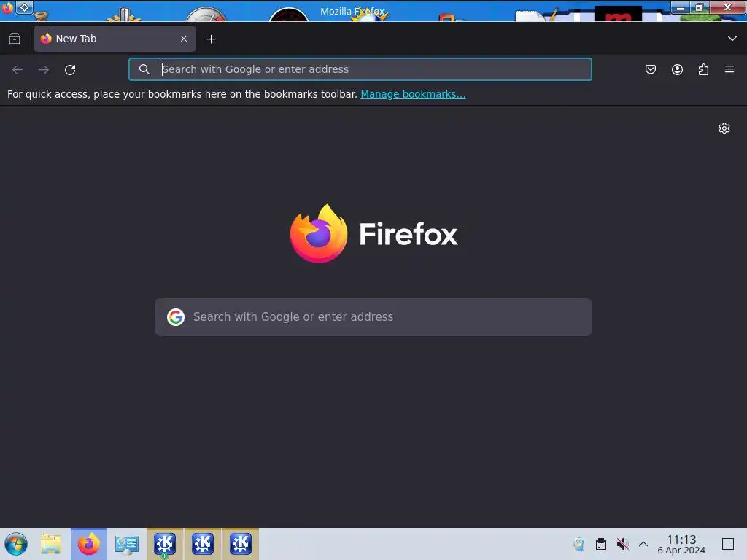The height and width of the screenshot is (560, 747).
Task: Open the third KDE gear taskbar entry
Action: [x=241, y=544]
